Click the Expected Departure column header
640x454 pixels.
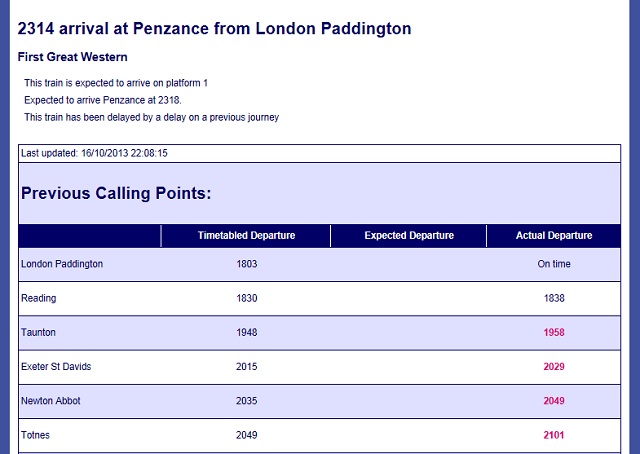(x=409, y=236)
